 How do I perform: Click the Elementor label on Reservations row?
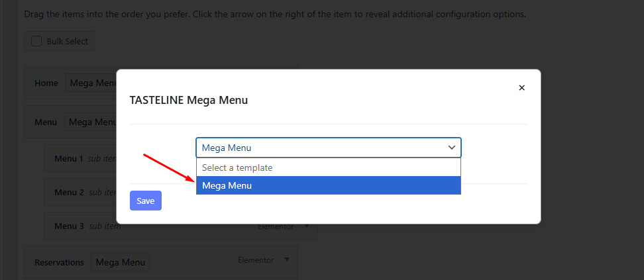click(256, 260)
